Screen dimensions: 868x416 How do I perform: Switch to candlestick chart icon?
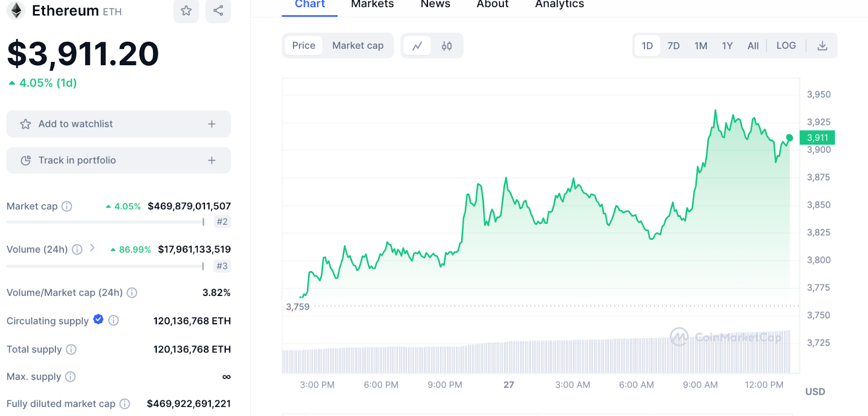click(x=446, y=46)
